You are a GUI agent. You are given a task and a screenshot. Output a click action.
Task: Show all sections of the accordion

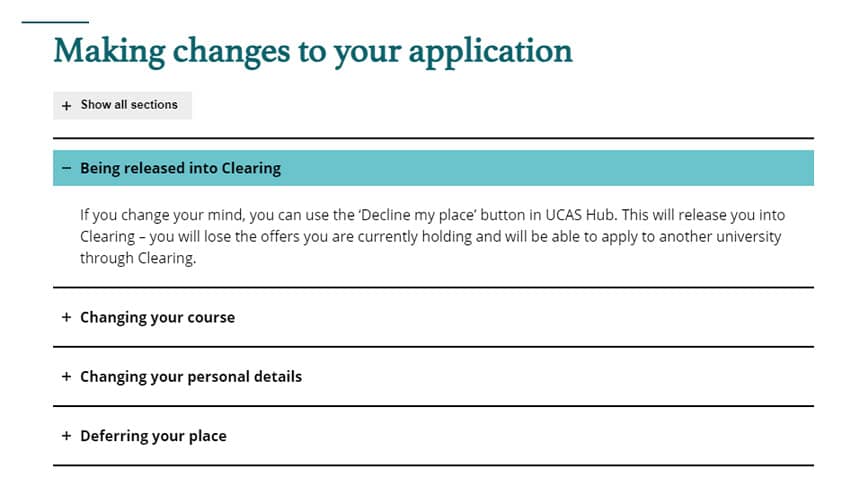pos(122,105)
